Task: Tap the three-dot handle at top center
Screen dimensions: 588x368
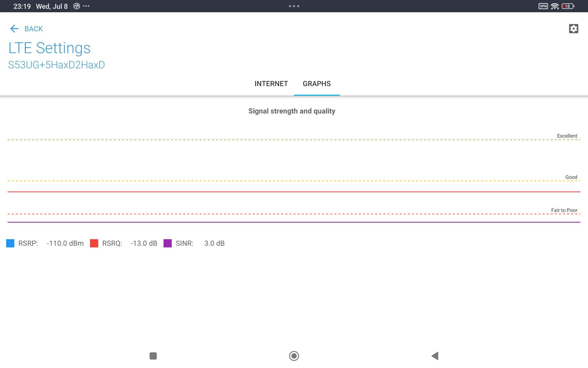Action: pos(294,6)
